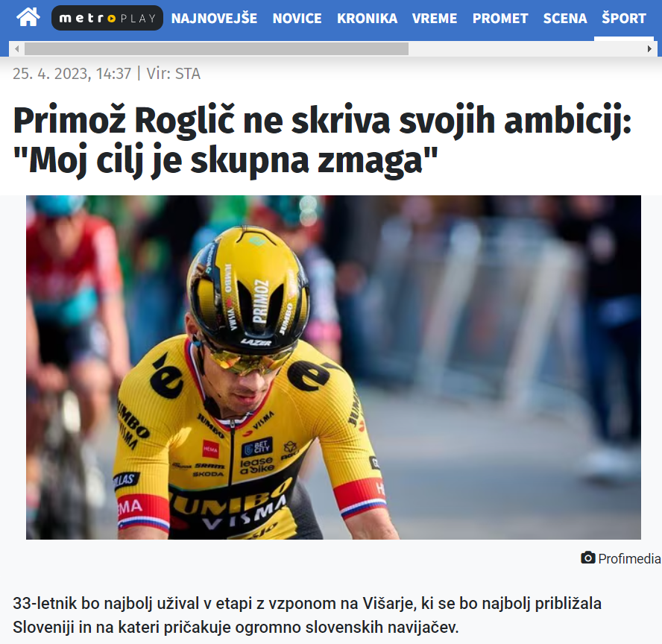The height and width of the screenshot is (644, 662).
Task: Click the empty scrollbar track right of thumb
Action: click(x=526, y=49)
